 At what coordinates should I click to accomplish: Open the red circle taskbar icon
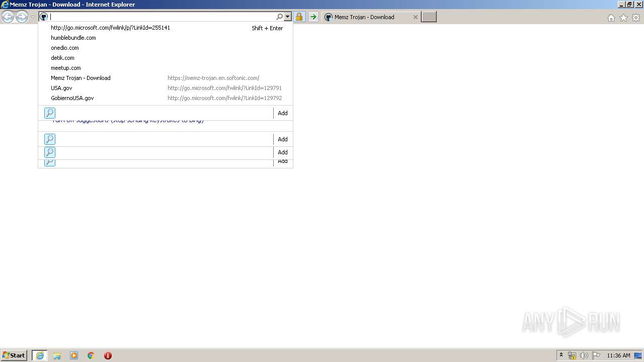(108, 355)
